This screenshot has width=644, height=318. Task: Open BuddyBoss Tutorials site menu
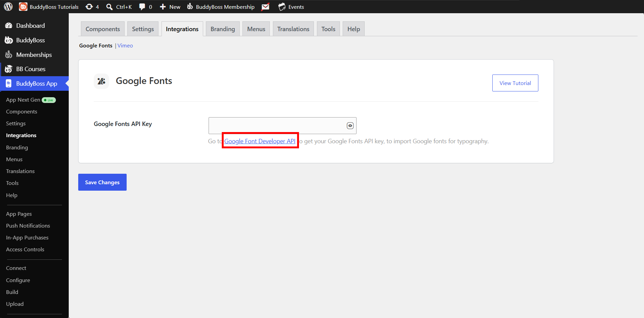49,7
